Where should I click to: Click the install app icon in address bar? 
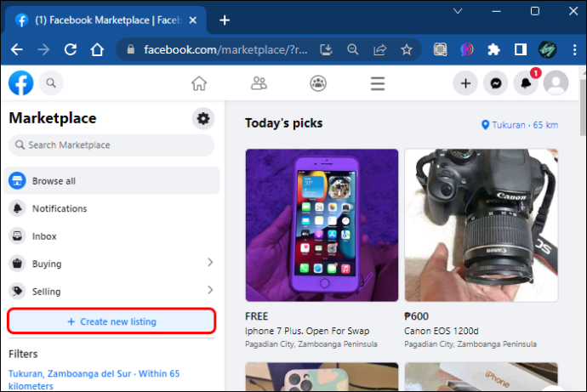coord(326,49)
